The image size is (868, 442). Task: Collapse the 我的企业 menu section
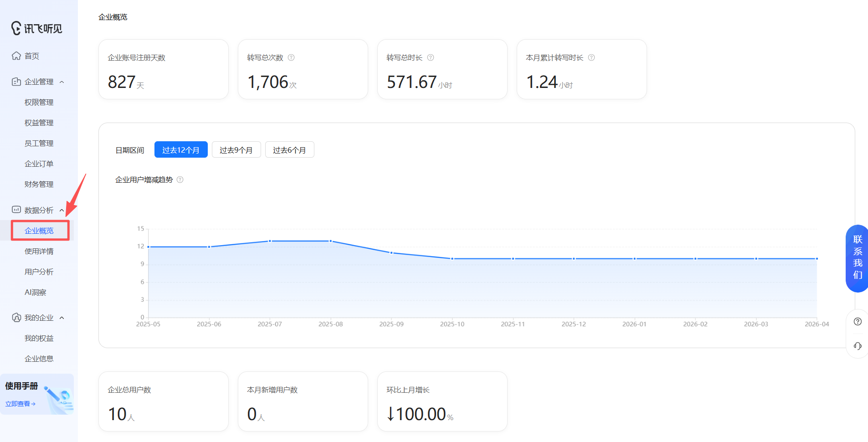(62, 318)
